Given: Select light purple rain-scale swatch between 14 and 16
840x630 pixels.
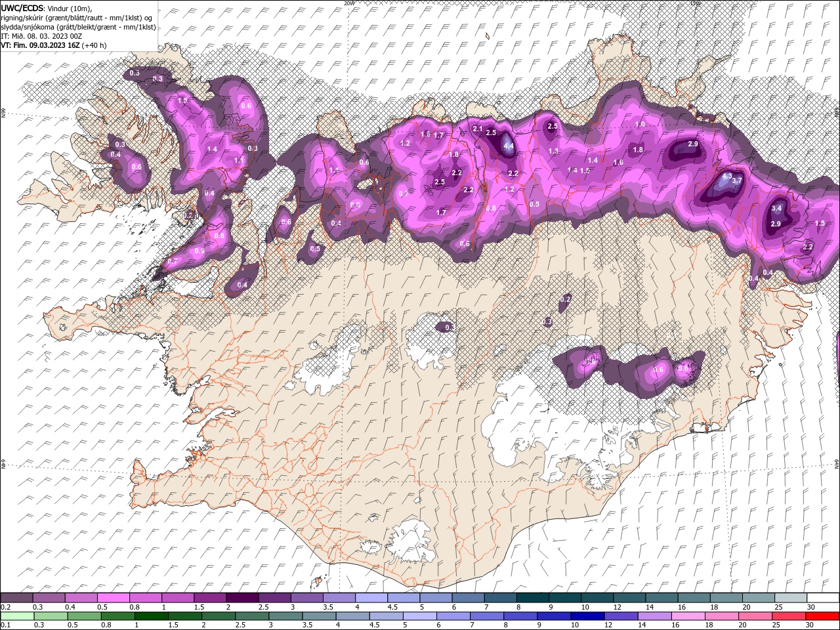Looking at the screenshot, I should point(654,616).
